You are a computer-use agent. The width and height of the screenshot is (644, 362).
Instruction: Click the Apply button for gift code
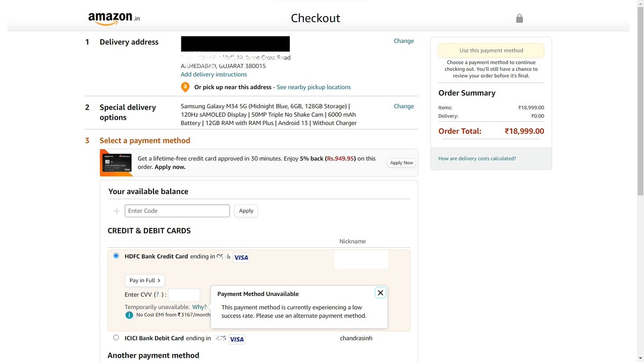click(x=246, y=211)
